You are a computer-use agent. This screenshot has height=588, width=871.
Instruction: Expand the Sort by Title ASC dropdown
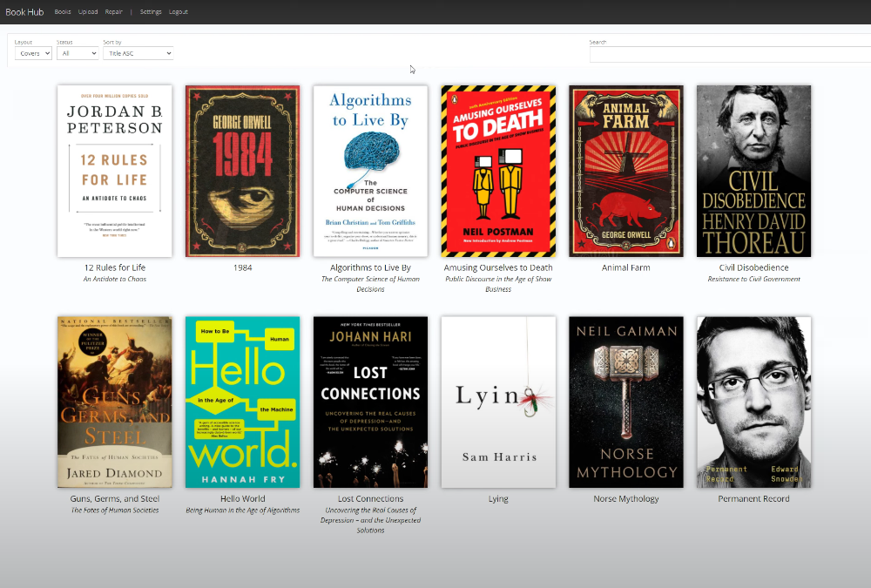pyautogui.click(x=138, y=53)
